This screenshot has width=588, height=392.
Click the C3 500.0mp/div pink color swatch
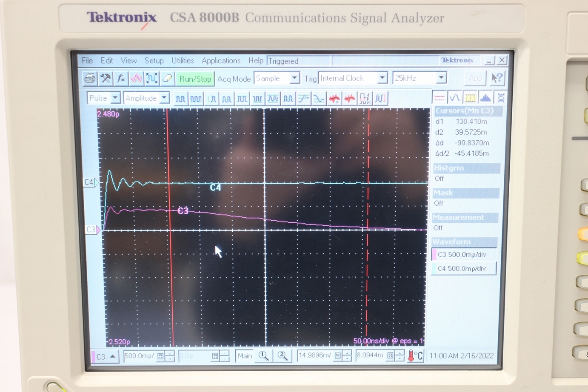434,255
